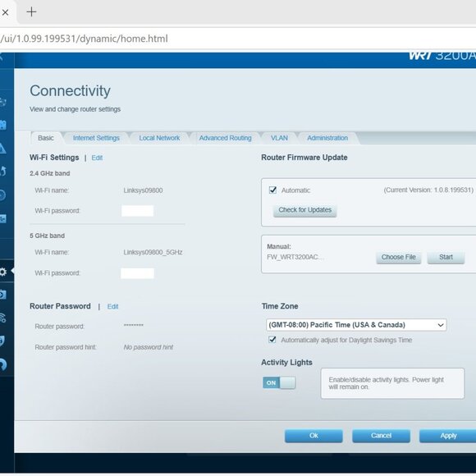The image size is (476, 476).
Task: Switch to the Internet Settings tab
Action: (x=96, y=138)
